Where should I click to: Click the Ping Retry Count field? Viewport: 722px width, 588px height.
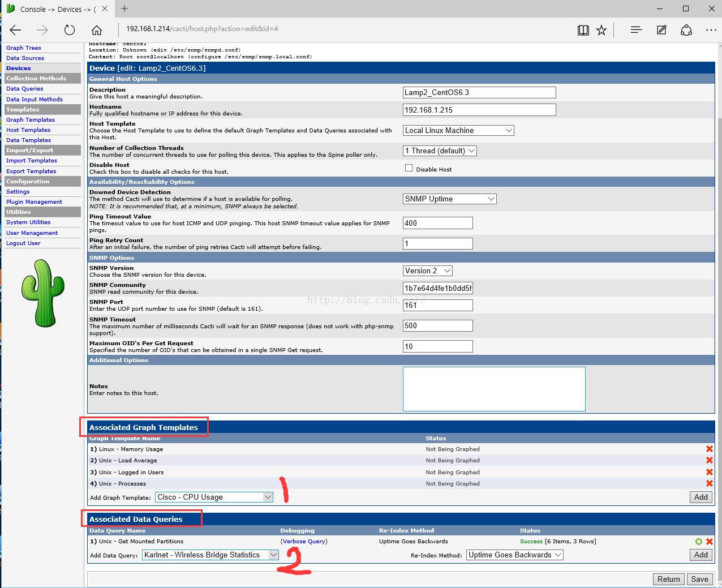coord(438,243)
